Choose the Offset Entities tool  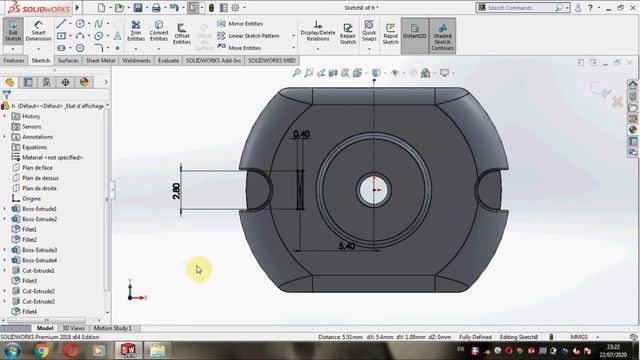click(x=182, y=33)
